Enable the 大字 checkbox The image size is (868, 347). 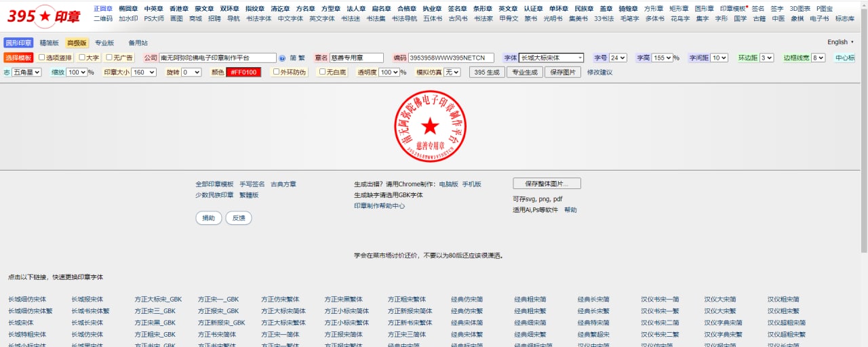click(x=82, y=58)
